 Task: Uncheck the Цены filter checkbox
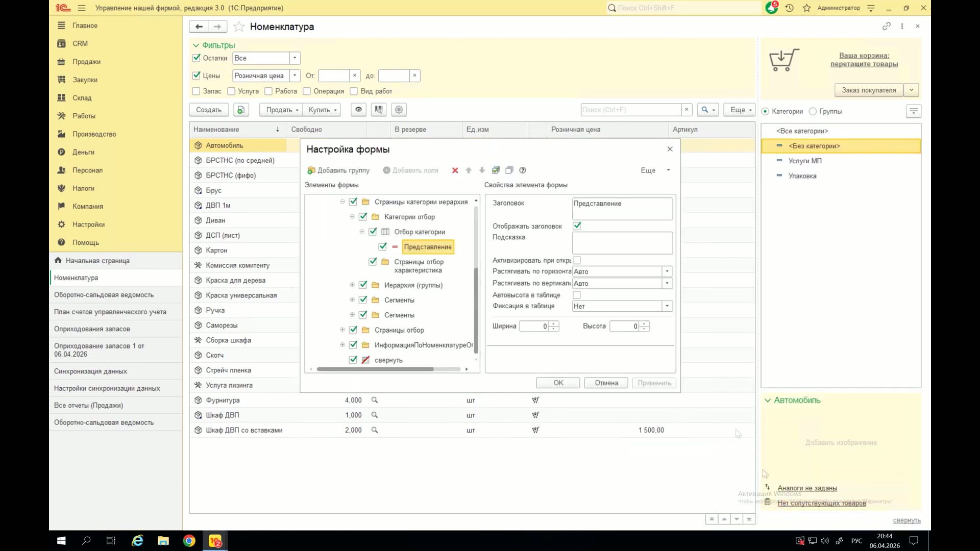(197, 76)
